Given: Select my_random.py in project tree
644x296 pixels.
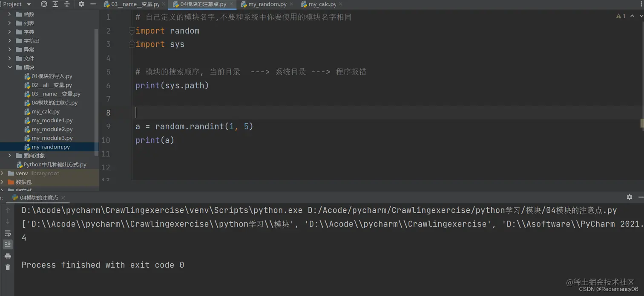Looking at the screenshot, I should click(51, 147).
